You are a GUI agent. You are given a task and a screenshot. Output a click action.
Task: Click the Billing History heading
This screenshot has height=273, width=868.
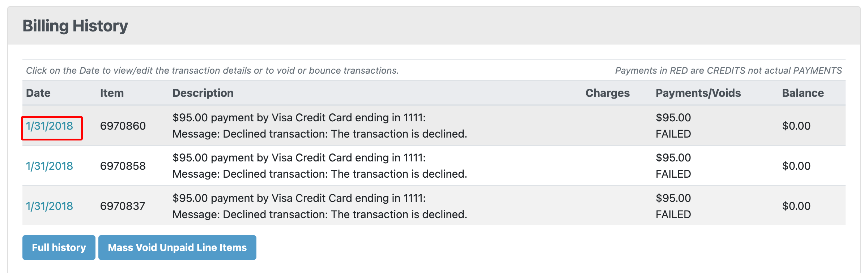click(75, 26)
